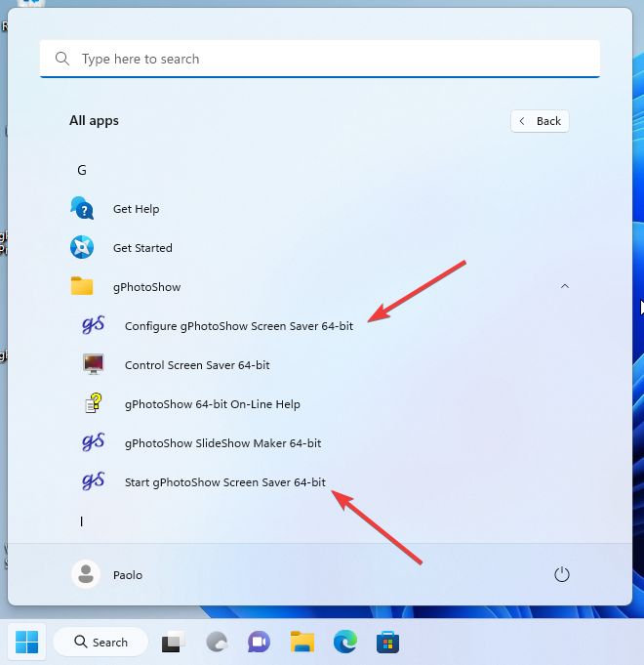Launch the Get Started app icon
Screen dimensions: 644x665
point(82,247)
